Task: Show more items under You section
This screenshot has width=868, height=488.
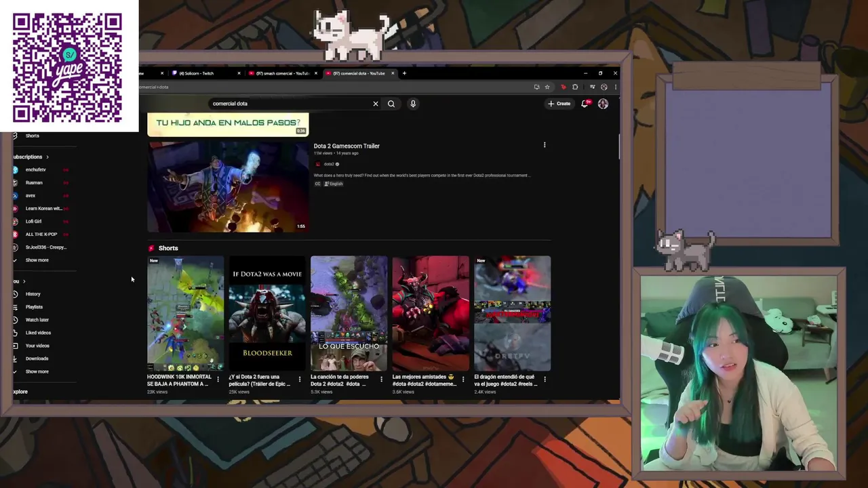Action: point(37,371)
